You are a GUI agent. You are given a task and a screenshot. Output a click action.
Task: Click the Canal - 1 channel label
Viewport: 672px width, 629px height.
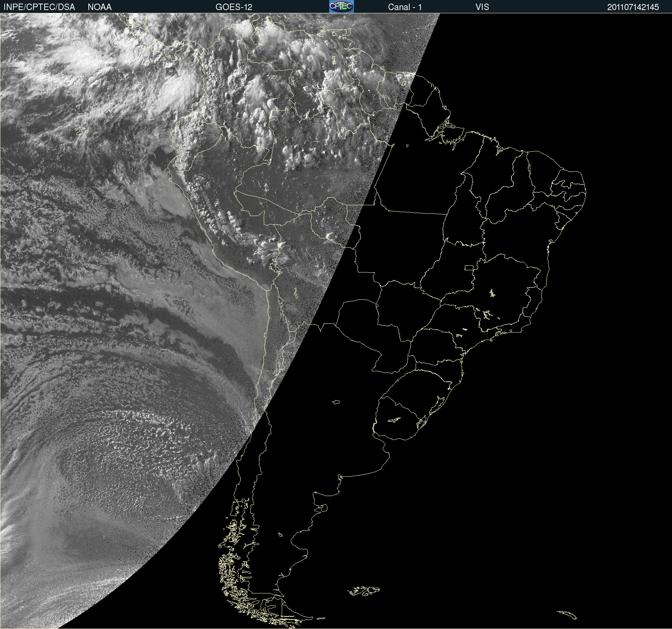coord(405,7)
